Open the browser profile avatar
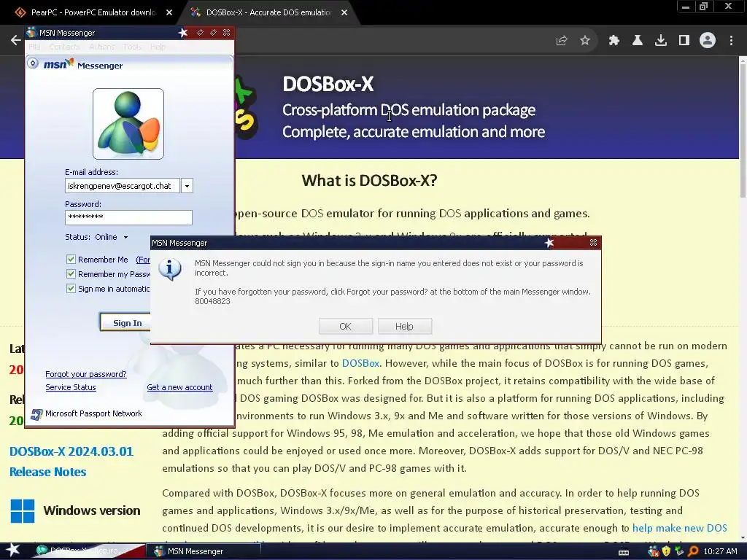 click(708, 41)
